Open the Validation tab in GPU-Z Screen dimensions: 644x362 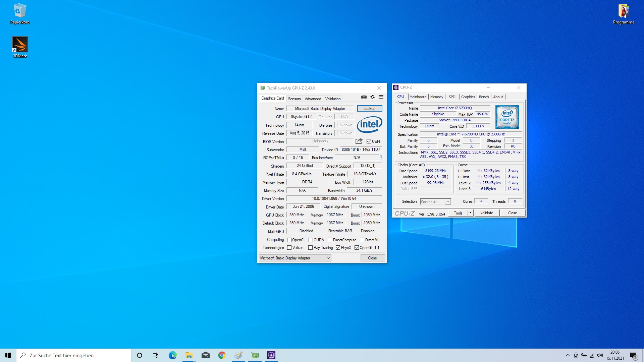[x=333, y=99]
